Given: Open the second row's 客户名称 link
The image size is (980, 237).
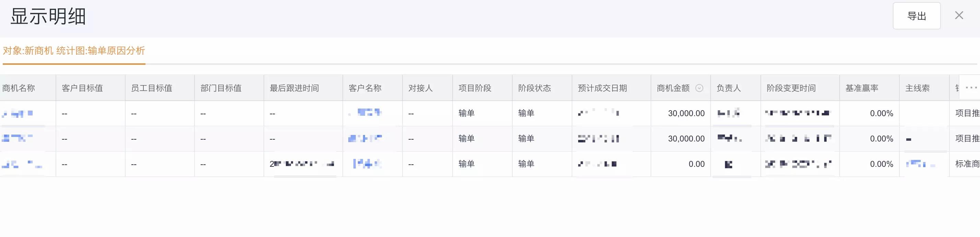Looking at the screenshot, I should tap(365, 138).
